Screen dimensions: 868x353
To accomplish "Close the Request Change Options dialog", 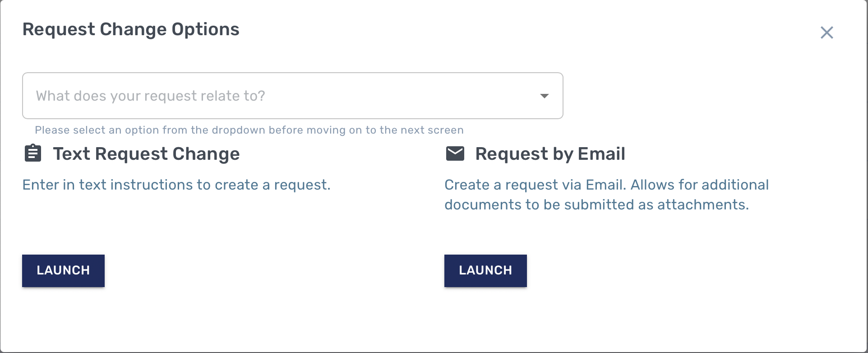I will click(x=826, y=33).
